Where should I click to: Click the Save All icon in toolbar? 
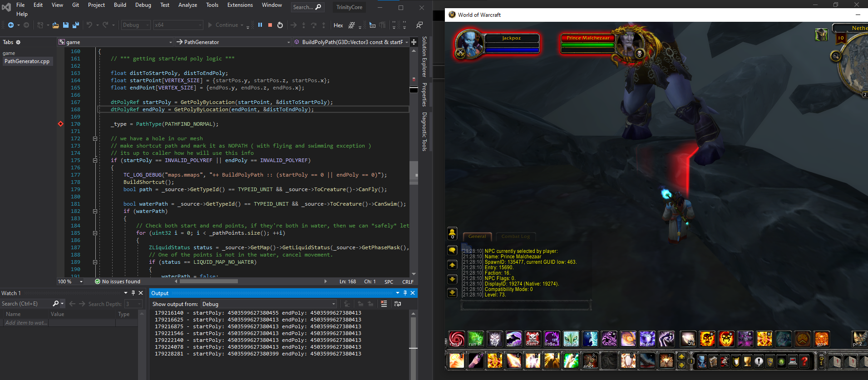tap(76, 25)
